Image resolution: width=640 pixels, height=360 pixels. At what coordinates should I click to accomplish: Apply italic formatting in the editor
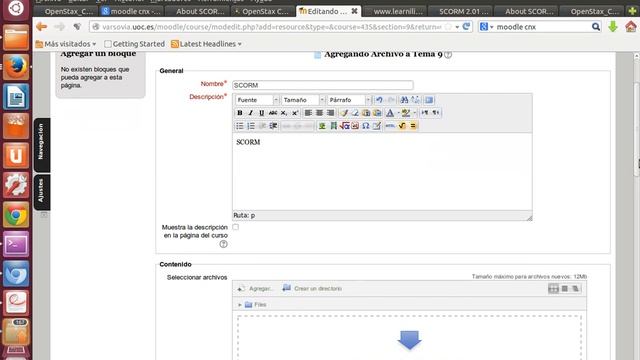pyautogui.click(x=251, y=113)
